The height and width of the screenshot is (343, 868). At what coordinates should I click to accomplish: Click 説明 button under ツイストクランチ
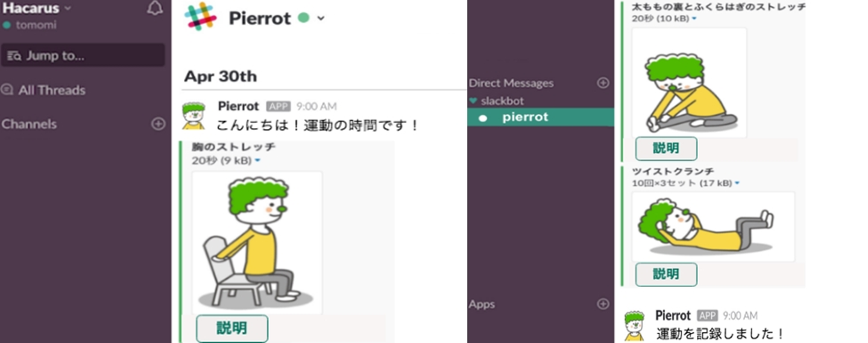coord(666,274)
